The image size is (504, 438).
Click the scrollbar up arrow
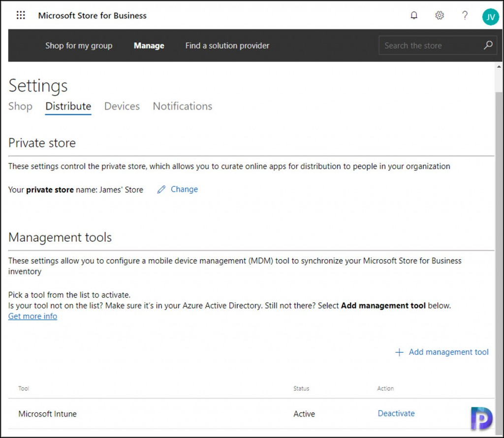499,67
